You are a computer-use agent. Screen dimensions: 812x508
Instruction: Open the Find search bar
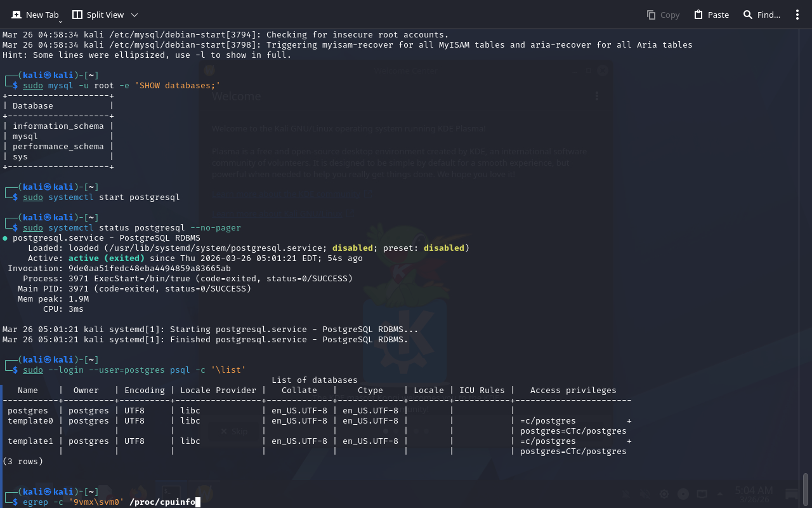(762, 15)
